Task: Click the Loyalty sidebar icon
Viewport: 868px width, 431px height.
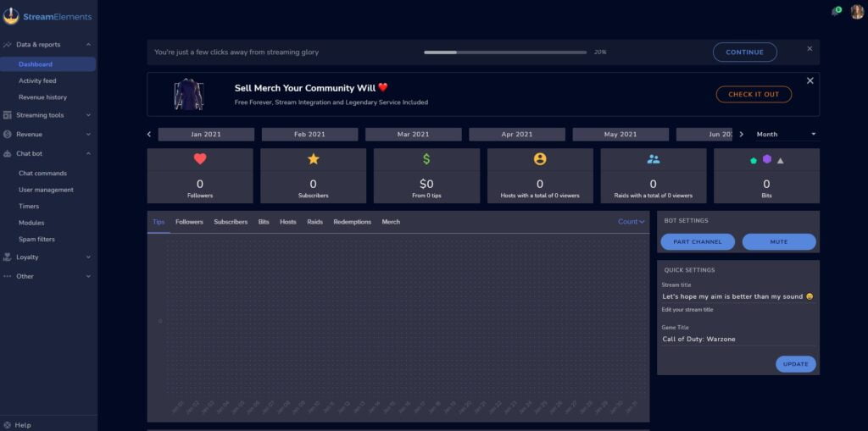Action: pos(7,257)
